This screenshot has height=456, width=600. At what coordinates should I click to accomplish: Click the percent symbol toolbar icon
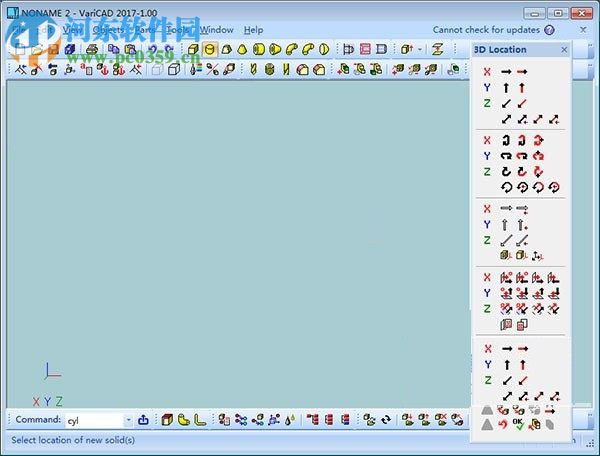pos(212,69)
